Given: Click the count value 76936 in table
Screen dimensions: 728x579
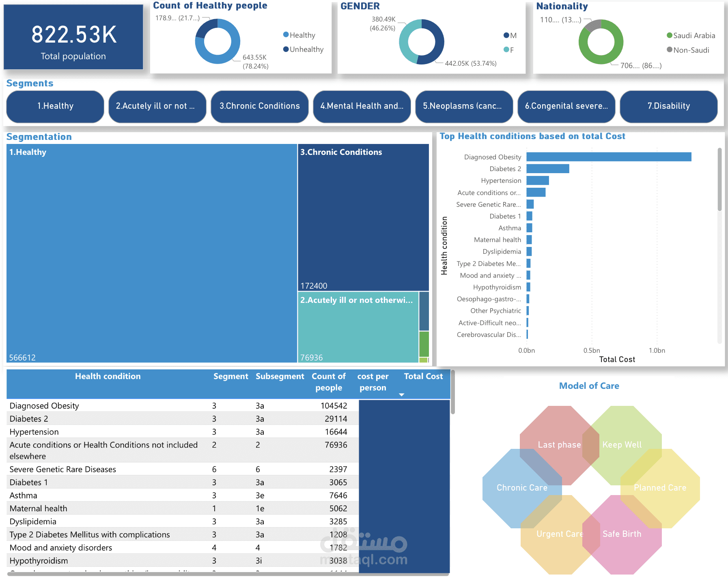Looking at the screenshot, I should pos(336,445).
